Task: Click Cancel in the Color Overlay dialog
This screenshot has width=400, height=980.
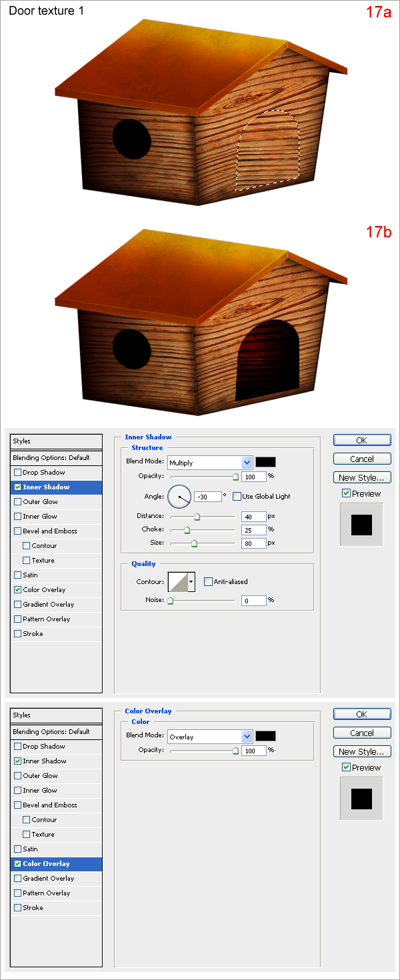Action: point(362,733)
